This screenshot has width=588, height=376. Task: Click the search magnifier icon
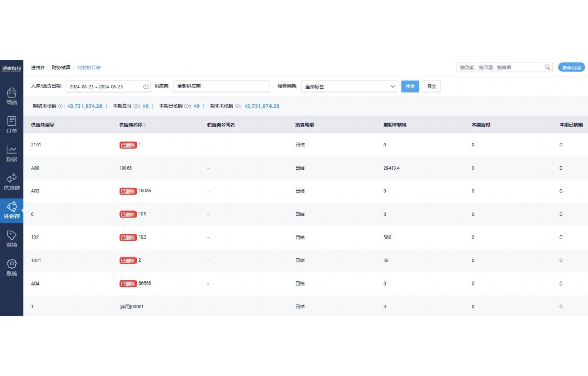(547, 67)
